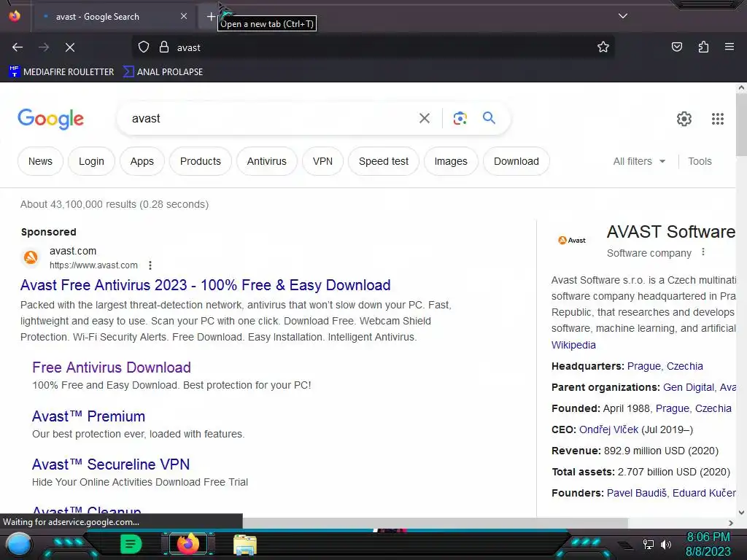The image size is (747, 560).
Task: Select the Apps filter chip
Action: 142,161
